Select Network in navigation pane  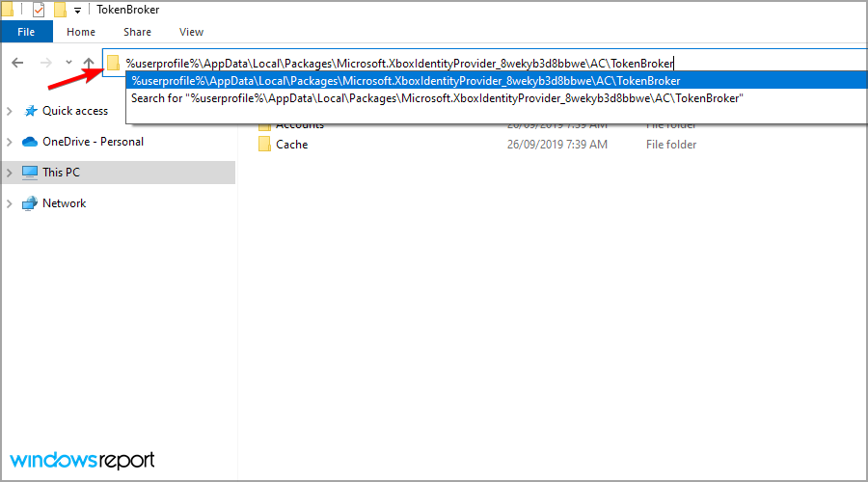65,203
